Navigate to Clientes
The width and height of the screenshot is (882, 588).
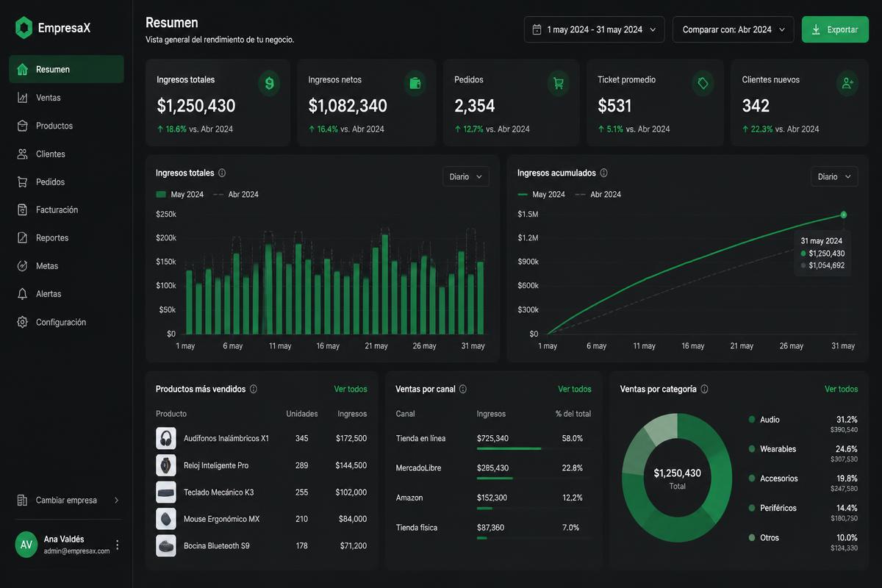[x=66, y=154]
